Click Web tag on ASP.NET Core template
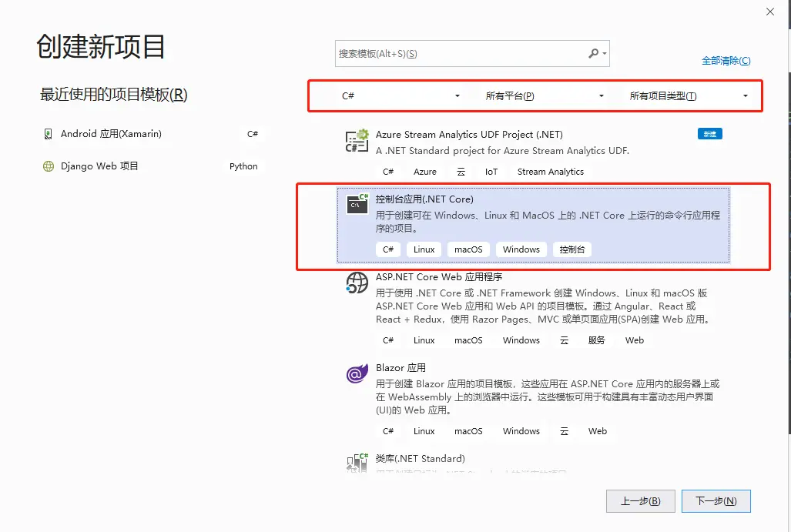The height and width of the screenshot is (532, 791). click(x=634, y=340)
